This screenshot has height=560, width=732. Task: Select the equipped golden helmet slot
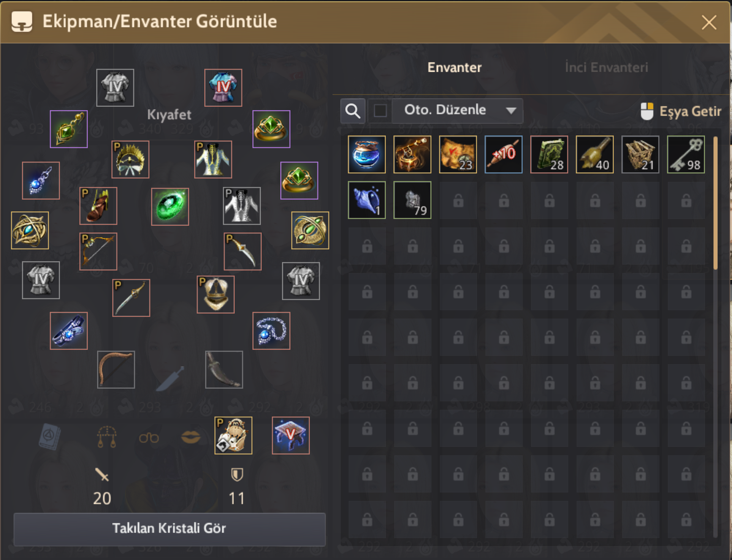216,295
